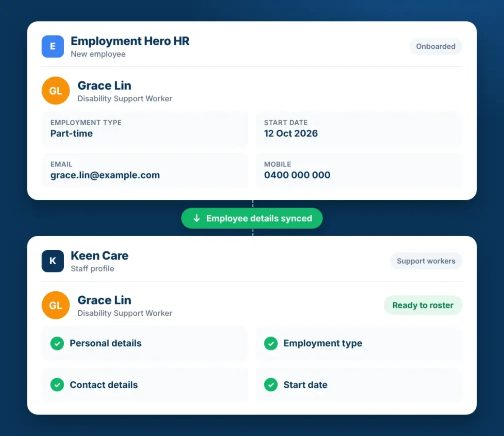Select Grace Lin's avatar in the Employment Hero card
Screen dimensions: 504x436
[56, 91]
